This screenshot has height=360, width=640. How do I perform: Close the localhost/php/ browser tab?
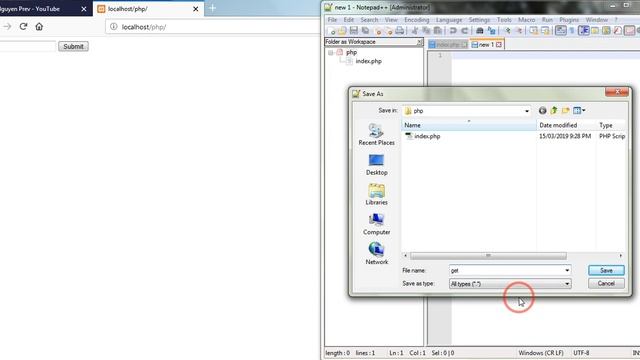[x=196, y=9]
